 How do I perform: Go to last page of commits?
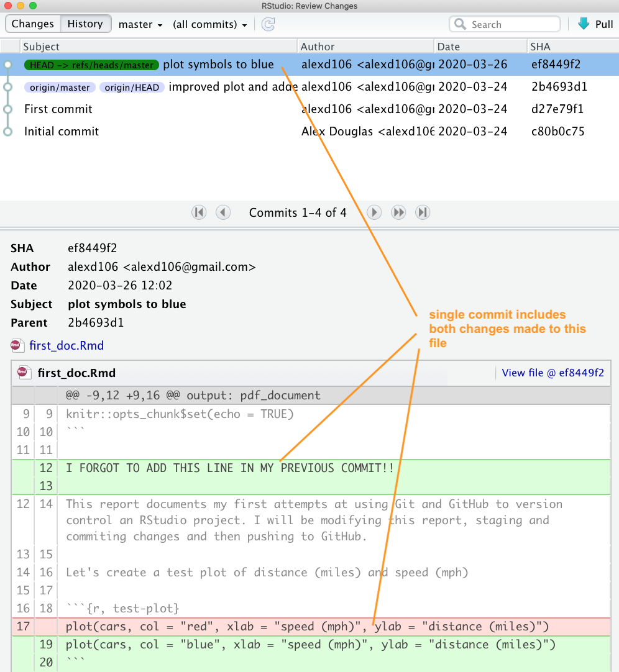point(423,212)
